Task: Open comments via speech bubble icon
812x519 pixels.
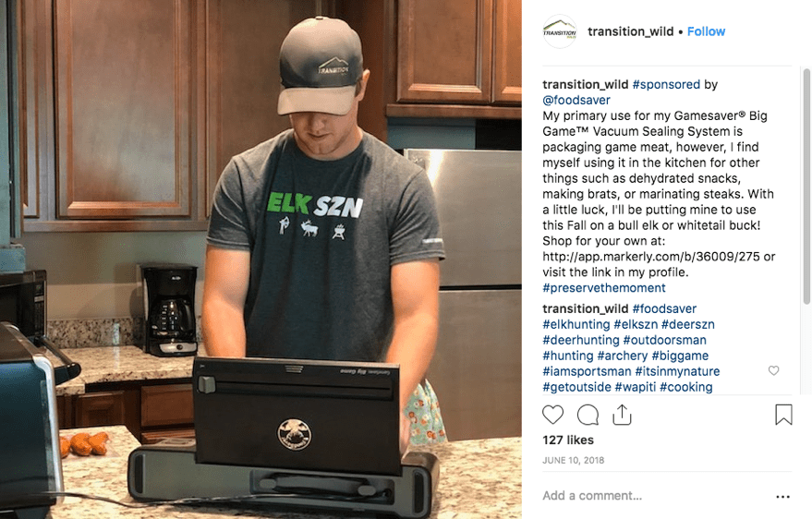Action: [588, 415]
